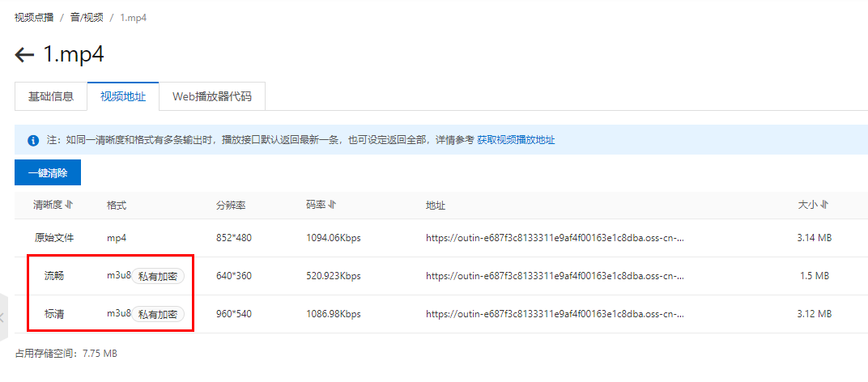The image size is (868, 382).
Task: Click the 流畅 row address URL
Action: click(x=555, y=276)
